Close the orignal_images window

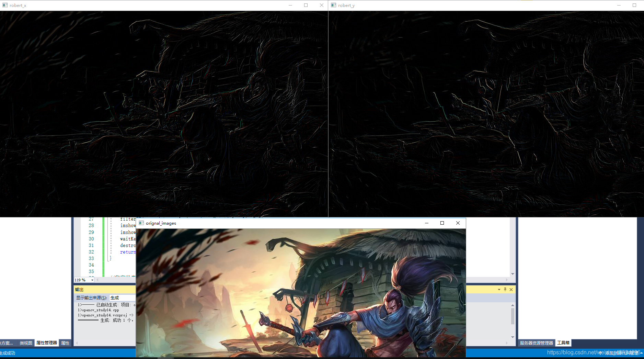[458, 223]
